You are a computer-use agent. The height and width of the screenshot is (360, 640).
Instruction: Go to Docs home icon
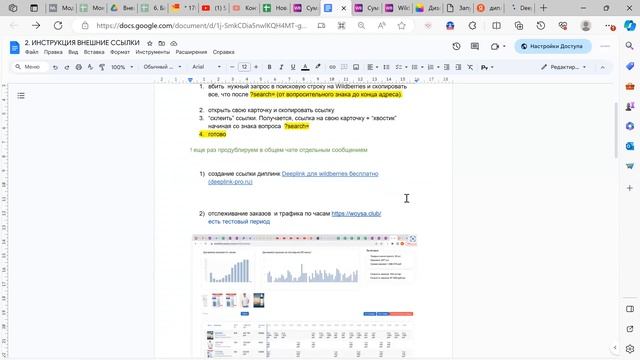15,47
